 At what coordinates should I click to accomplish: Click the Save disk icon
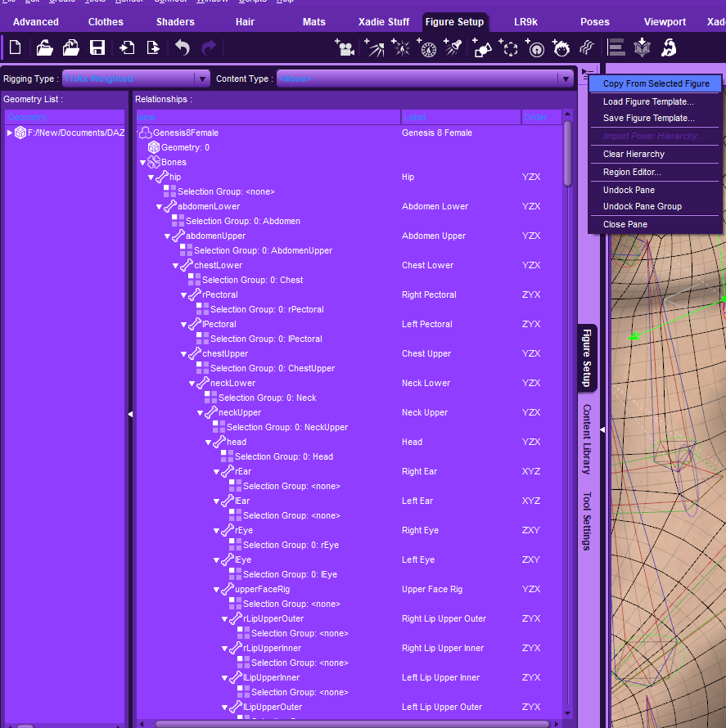pos(97,48)
